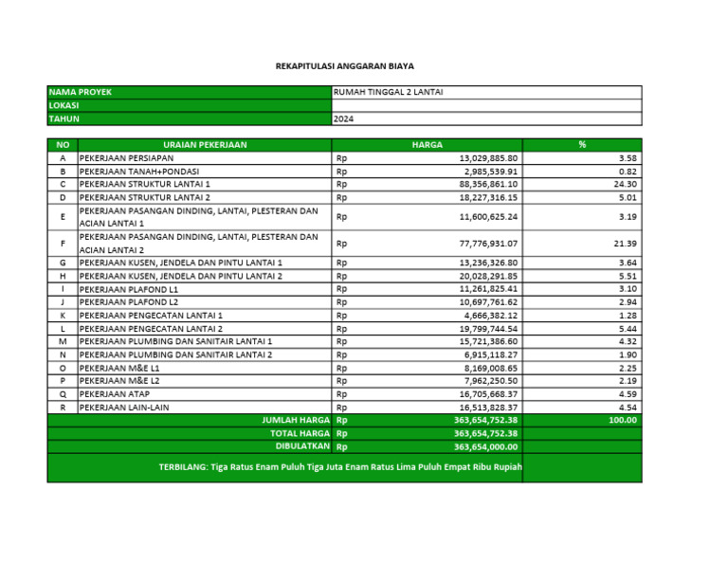Click the 2024 year value cell
Screen dimensions: 728x563
(x=487, y=118)
